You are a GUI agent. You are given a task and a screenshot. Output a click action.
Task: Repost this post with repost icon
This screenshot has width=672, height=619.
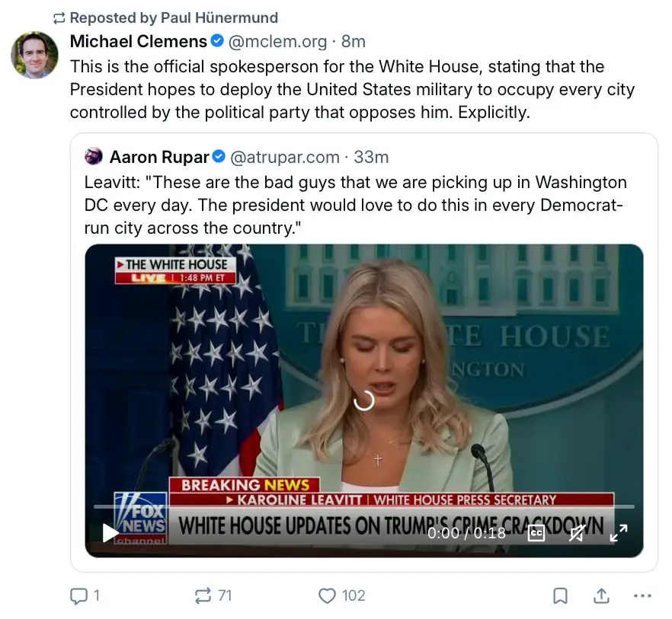click(x=203, y=595)
